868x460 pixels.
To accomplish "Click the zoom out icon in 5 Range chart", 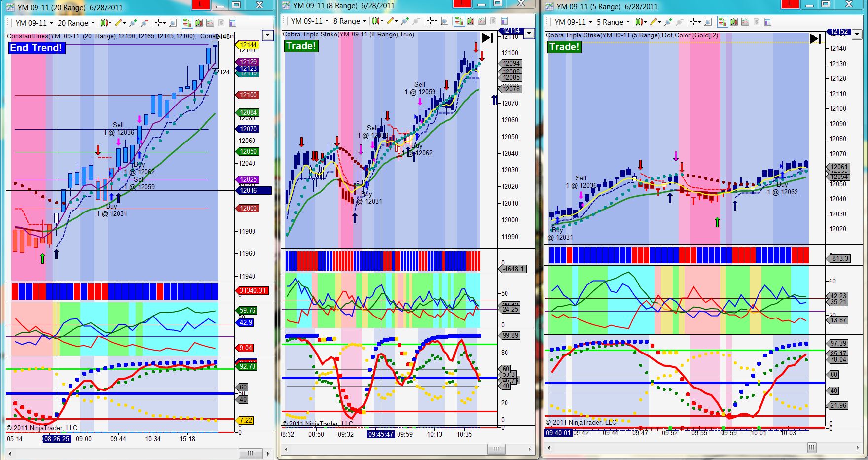I will [679, 22].
